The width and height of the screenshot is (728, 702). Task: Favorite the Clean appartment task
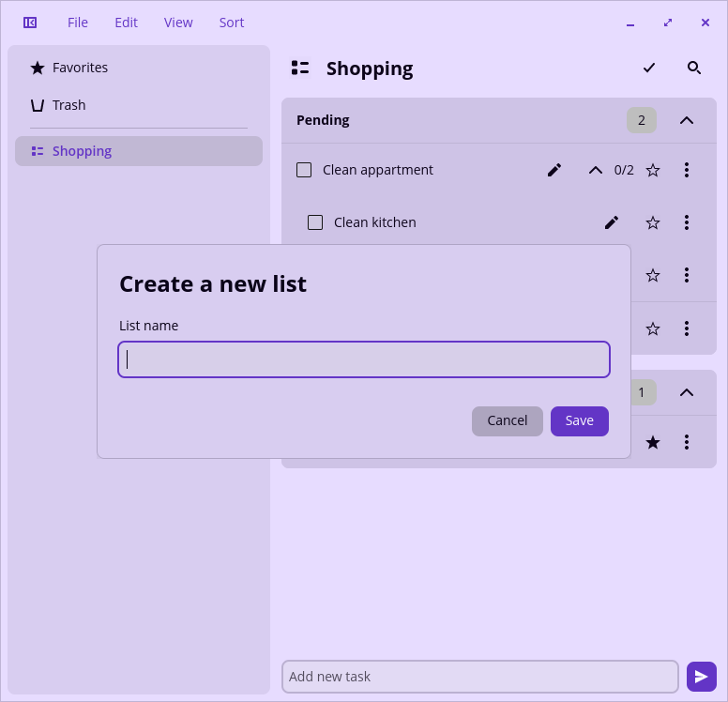point(653,170)
